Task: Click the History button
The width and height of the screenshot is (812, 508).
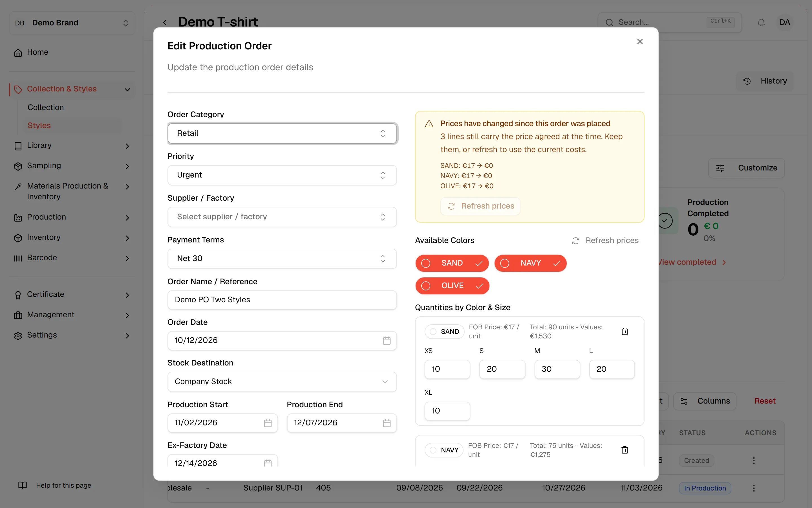Action: coord(765,81)
